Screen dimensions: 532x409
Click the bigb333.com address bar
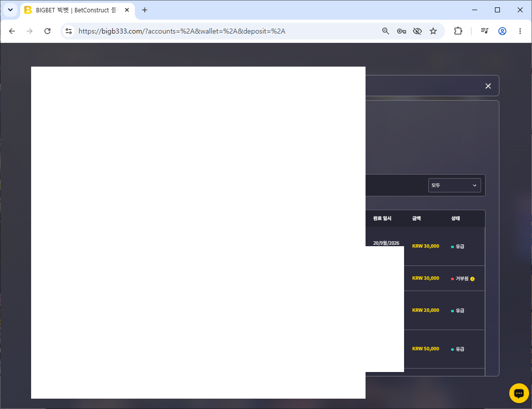(x=182, y=31)
